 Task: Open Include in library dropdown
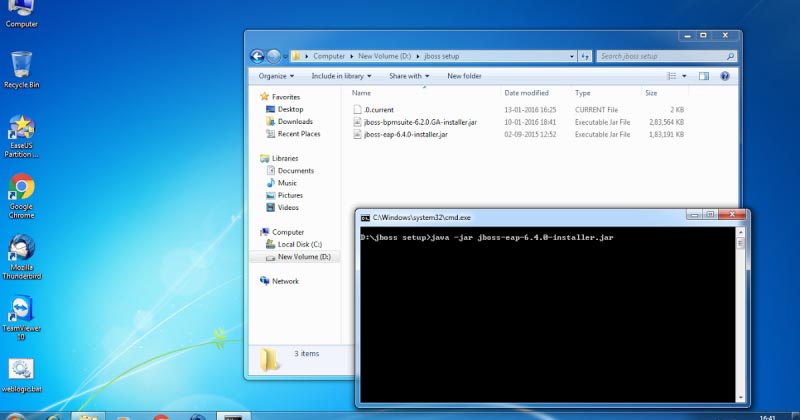coord(341,76)
